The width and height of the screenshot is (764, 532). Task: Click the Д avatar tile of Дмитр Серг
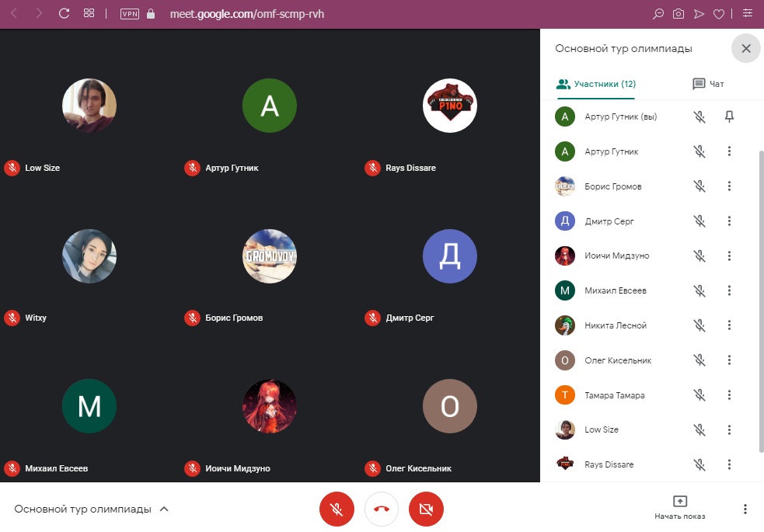(450, 256)
